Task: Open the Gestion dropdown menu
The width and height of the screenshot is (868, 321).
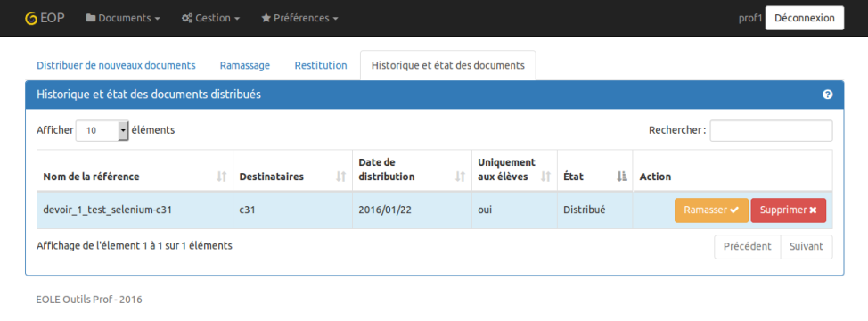Action: point(210,18)
